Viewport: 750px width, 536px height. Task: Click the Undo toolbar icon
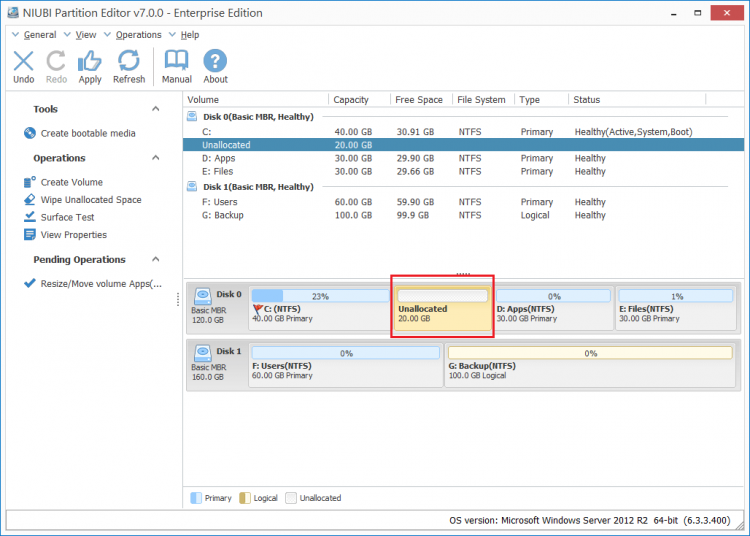23,61
